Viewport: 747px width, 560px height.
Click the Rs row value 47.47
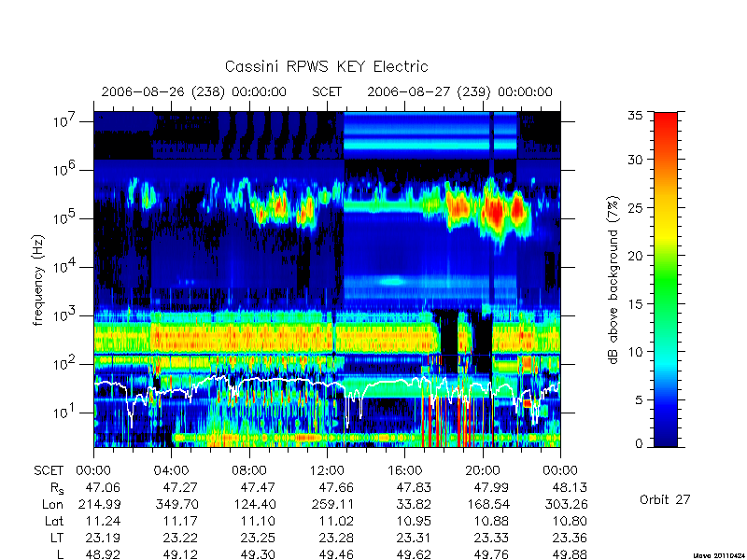click(x=258, y=487)
